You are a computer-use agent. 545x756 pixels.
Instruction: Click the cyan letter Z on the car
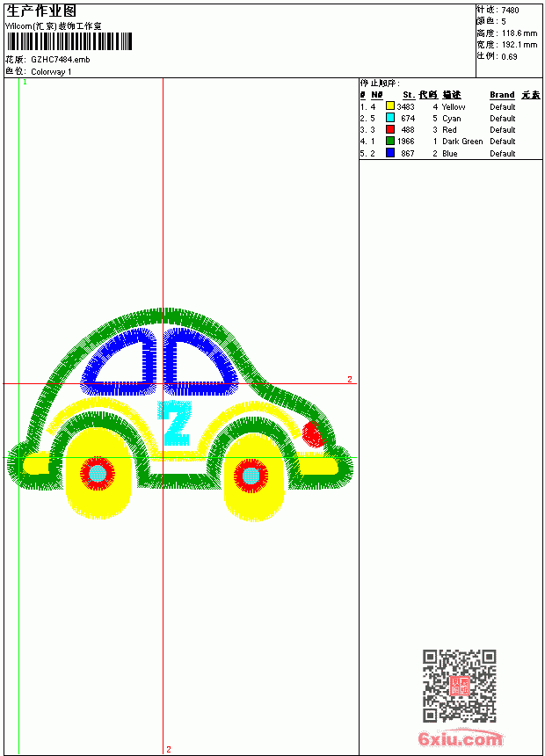pos(174,422)
